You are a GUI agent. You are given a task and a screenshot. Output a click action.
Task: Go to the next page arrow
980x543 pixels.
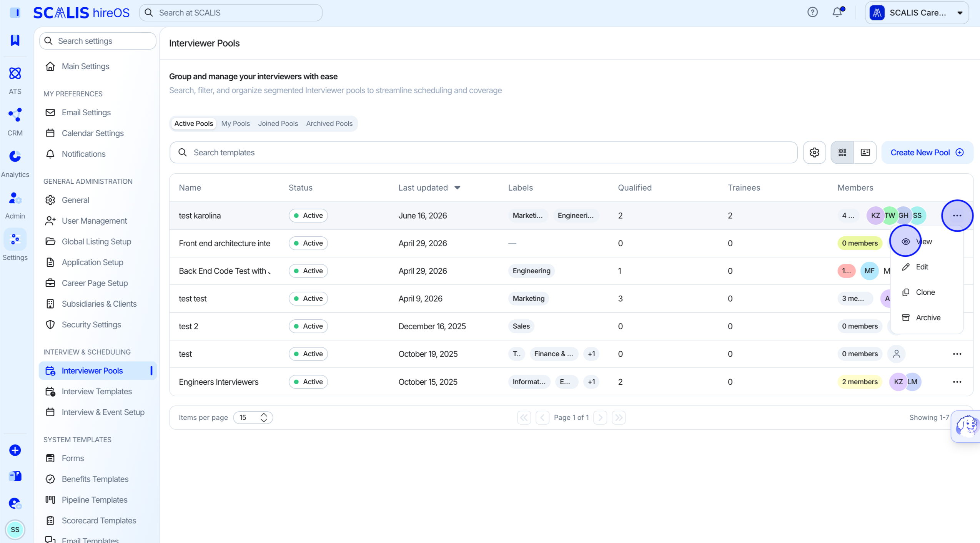(x=600, y=418)
